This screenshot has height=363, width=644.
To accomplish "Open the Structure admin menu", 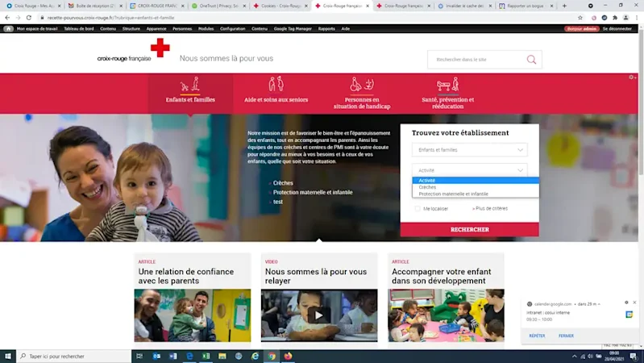I will 131,29.
